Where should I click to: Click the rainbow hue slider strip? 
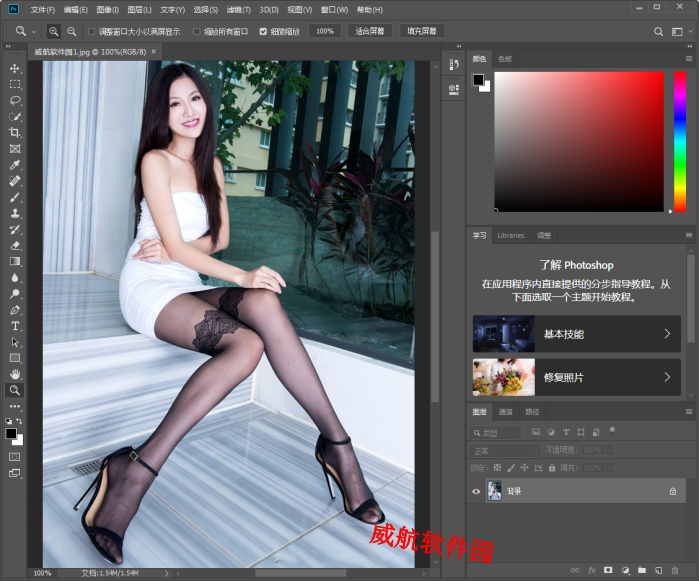click(x=679, y=140)
